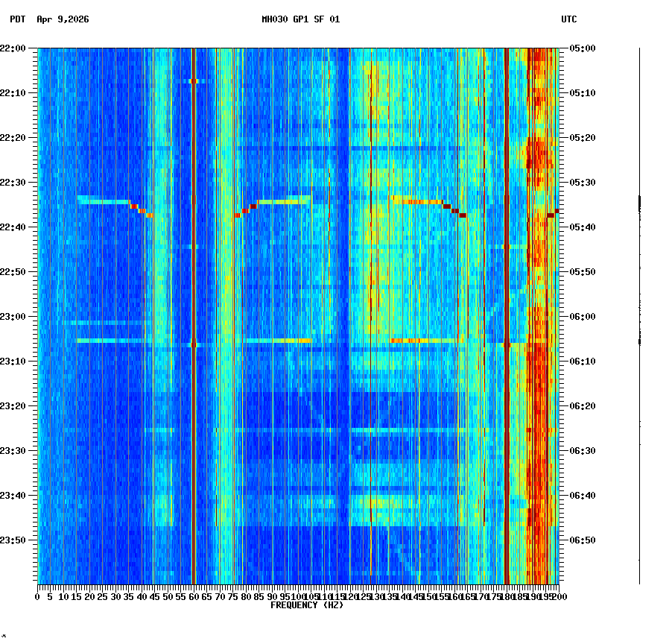The image size is (672, 644).
Task: Select the 22:00 PDT time label
Action: coord(13,48)
